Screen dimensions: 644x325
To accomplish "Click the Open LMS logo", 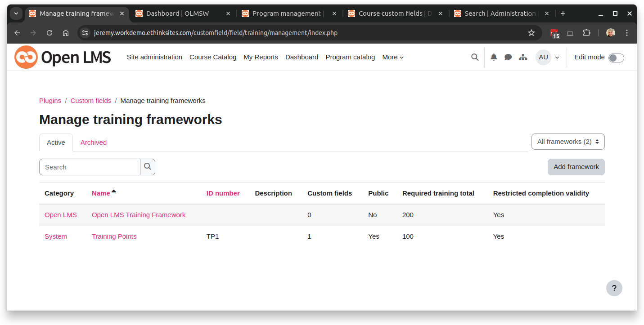I will coord(63,57).
